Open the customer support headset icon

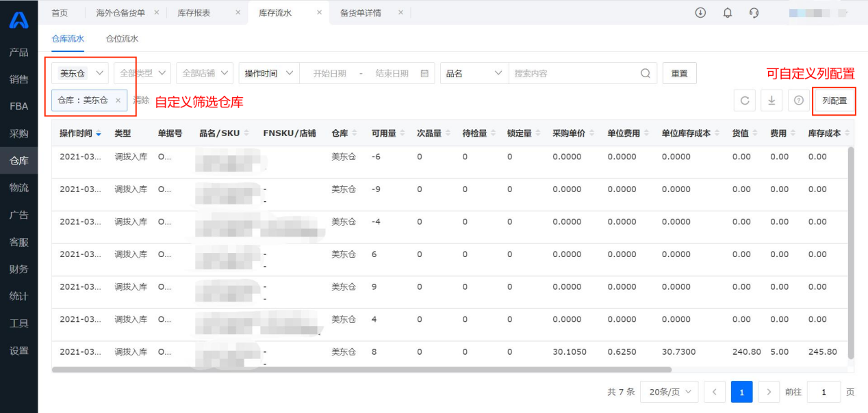(754, 12)
